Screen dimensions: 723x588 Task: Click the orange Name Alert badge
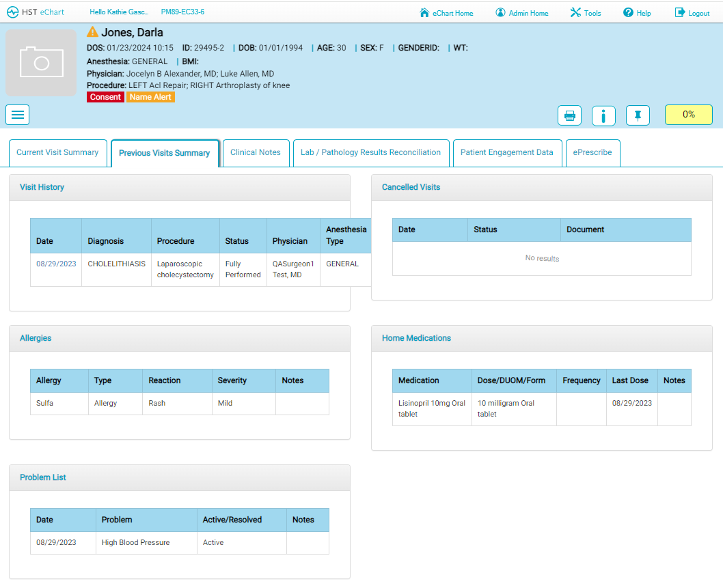tap(150, 97)
